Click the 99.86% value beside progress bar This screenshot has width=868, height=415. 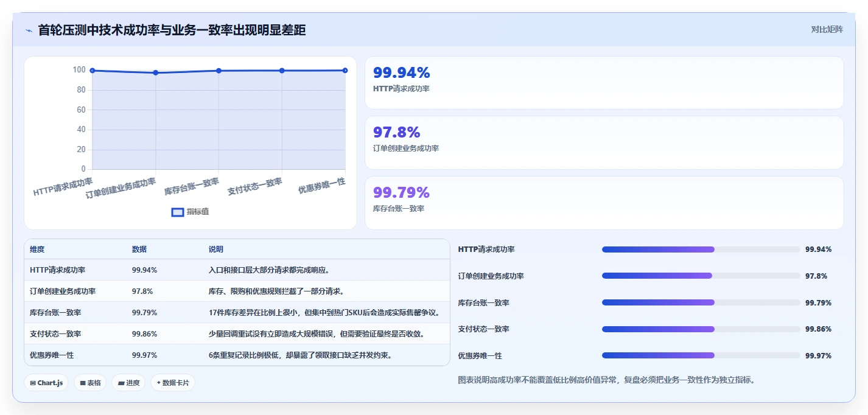pos(818,329)
